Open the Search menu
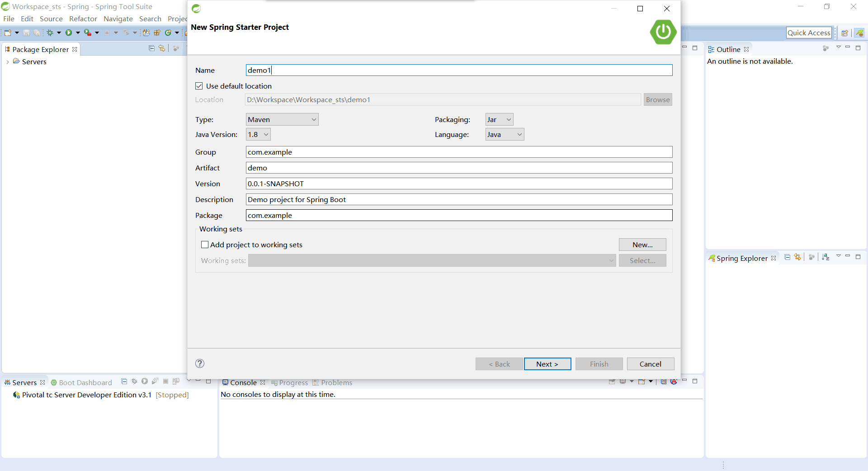This screenshot has height=471, width=868. tap(150, 19)
